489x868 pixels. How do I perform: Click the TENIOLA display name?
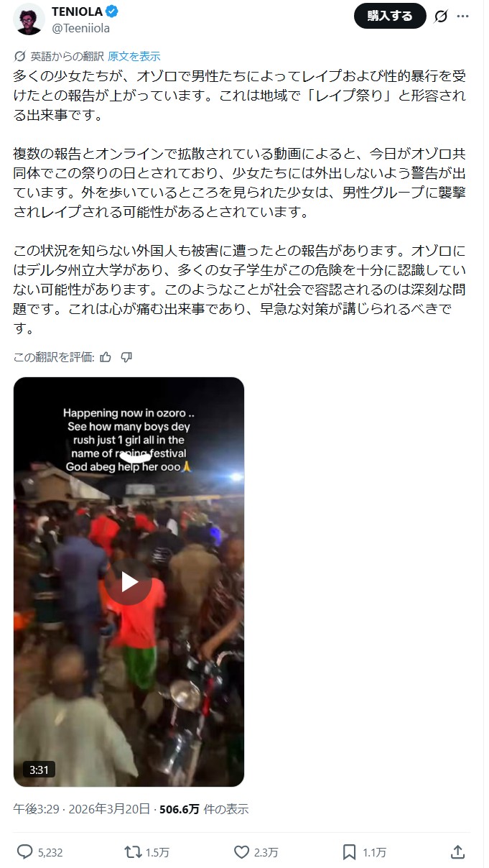click(x=78, y=11)
